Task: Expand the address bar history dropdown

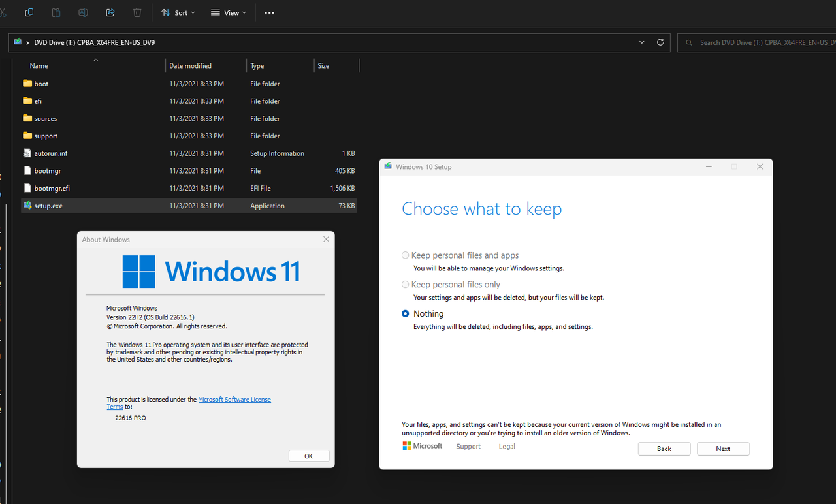Action: (642, 42)
